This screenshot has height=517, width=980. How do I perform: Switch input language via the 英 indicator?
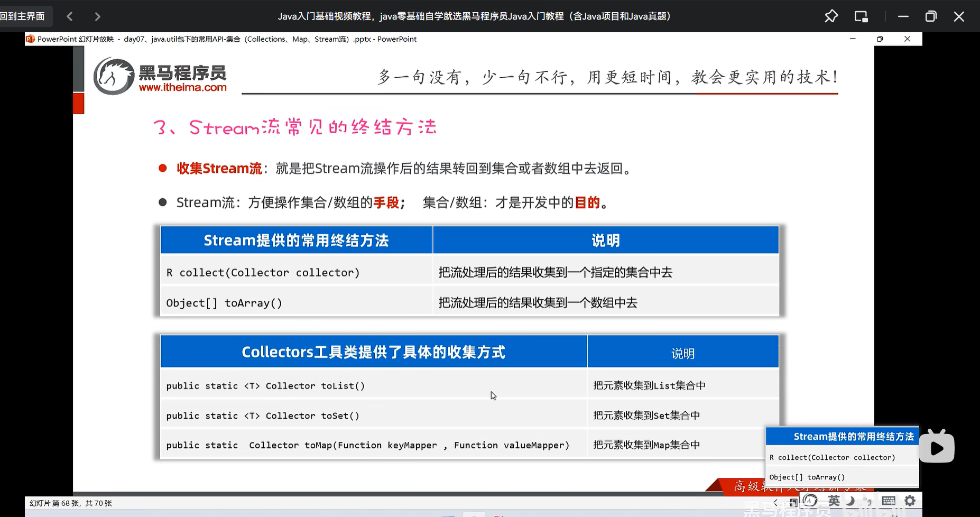(834, 501)
